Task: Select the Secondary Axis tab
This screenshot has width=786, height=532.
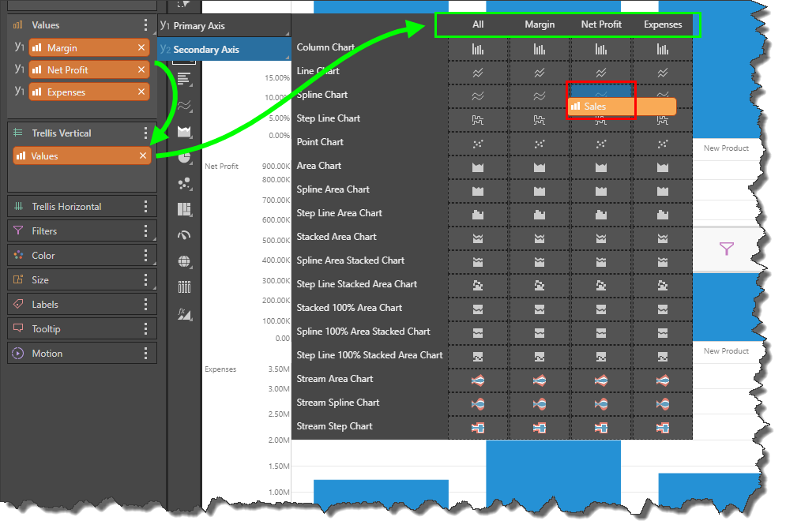Action: click(206, 50)
